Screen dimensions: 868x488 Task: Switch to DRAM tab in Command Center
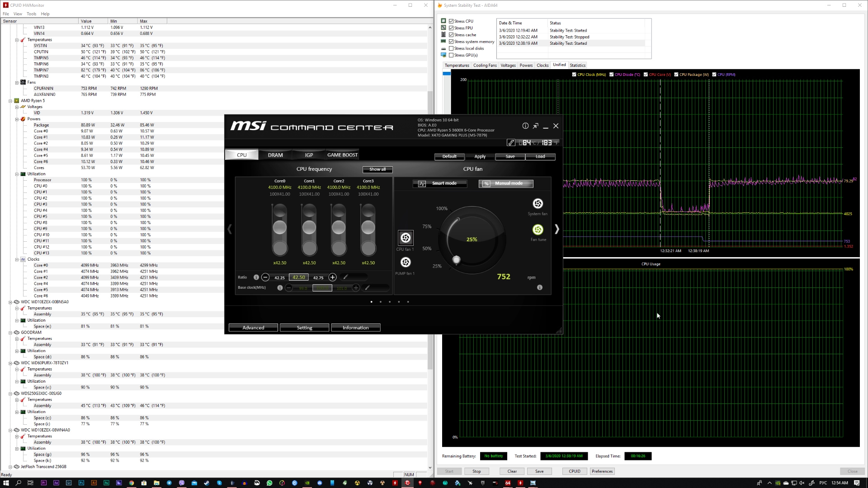[275, 155]
